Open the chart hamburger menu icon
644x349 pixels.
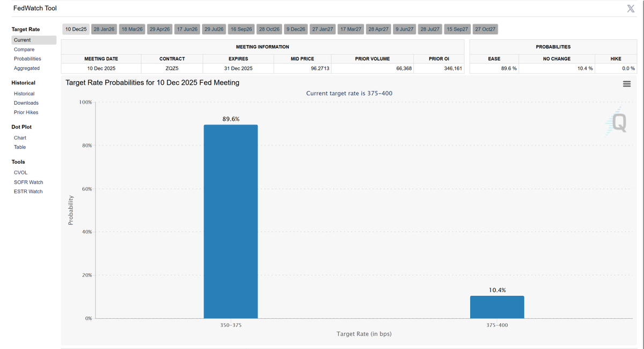626,84
